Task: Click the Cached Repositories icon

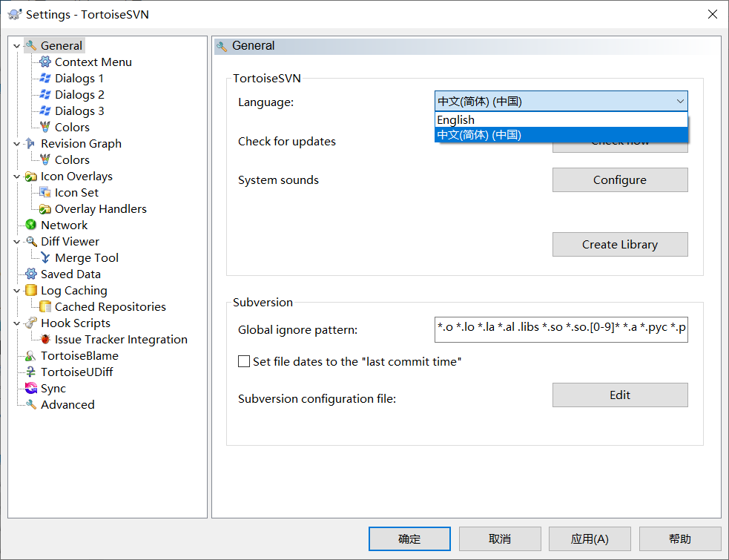Action: (45, 306)
